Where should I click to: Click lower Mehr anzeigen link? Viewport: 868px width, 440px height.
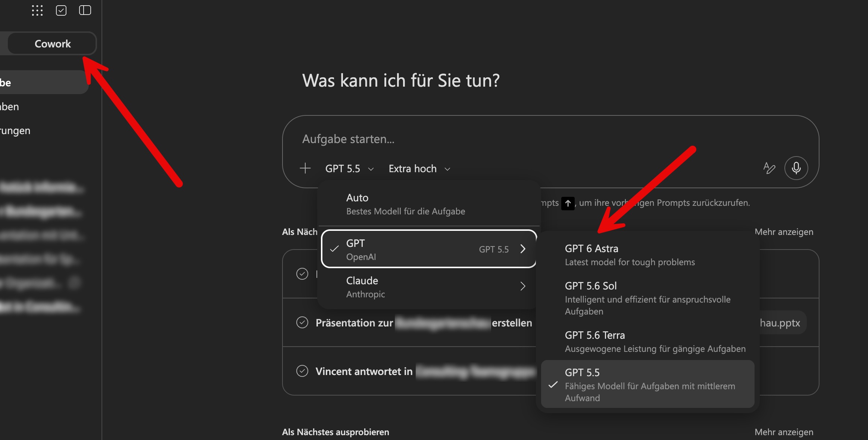[784, 432]
